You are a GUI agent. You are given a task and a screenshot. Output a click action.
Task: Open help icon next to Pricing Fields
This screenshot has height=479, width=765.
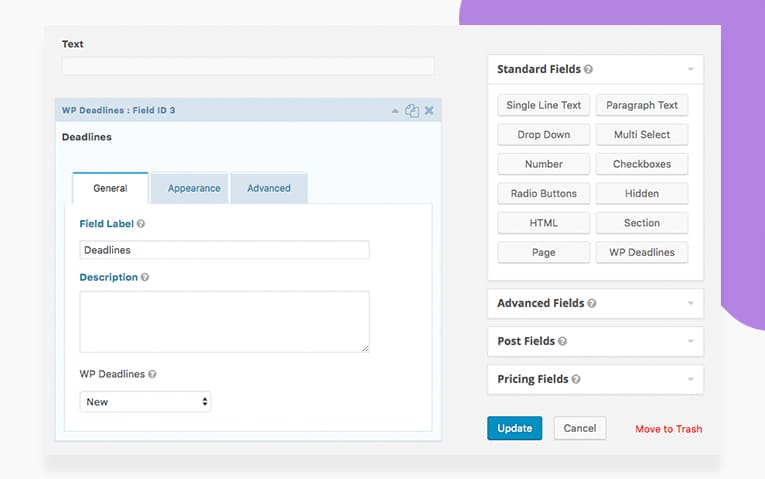576,379
